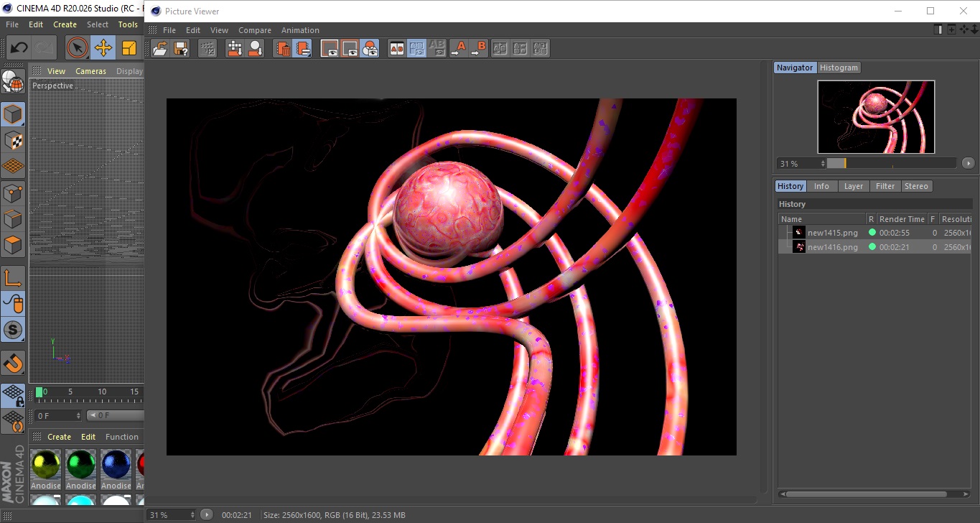The height and width of the screenshot is (523, 980).
Task: Open the Navigator 31 % zoom field spinner
Action: coord(822,164)
